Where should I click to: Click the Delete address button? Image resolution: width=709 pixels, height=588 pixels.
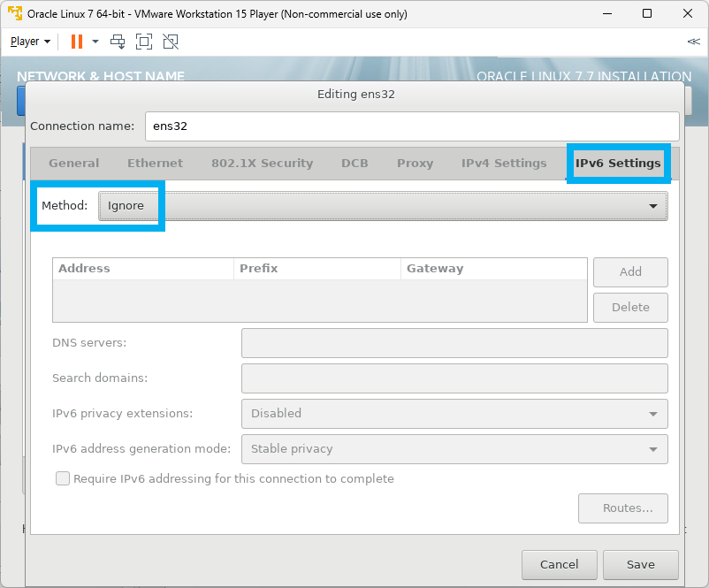[x=630, y=308]
